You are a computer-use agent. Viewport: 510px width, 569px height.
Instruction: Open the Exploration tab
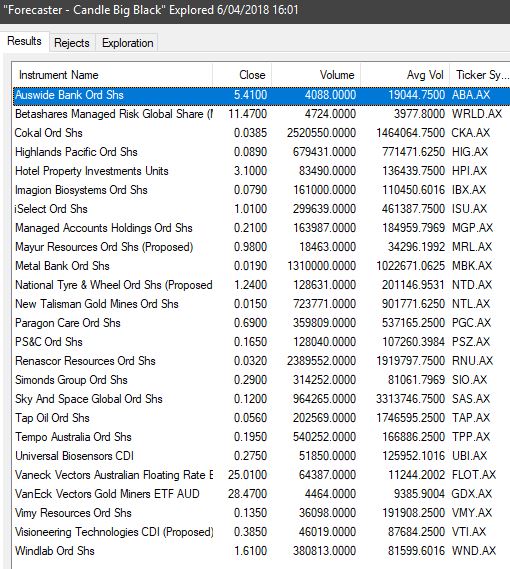127,43
